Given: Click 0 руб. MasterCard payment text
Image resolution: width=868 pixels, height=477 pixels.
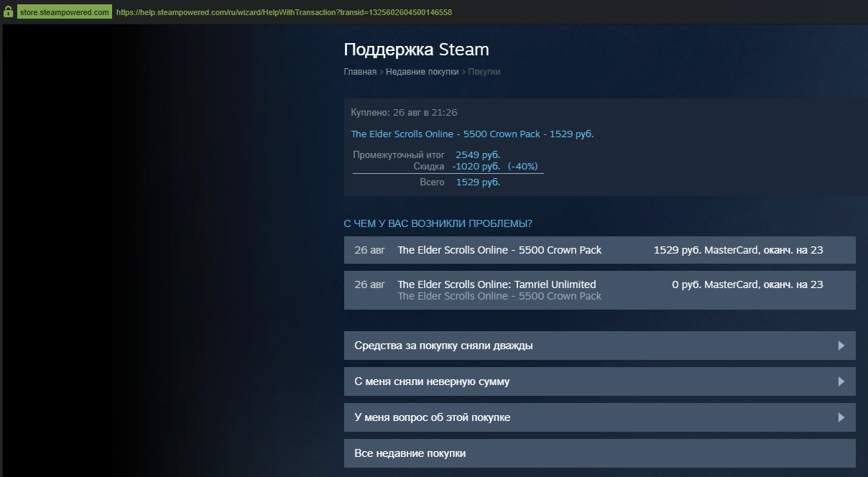Looking at the screenshot, I should [747, 284].
